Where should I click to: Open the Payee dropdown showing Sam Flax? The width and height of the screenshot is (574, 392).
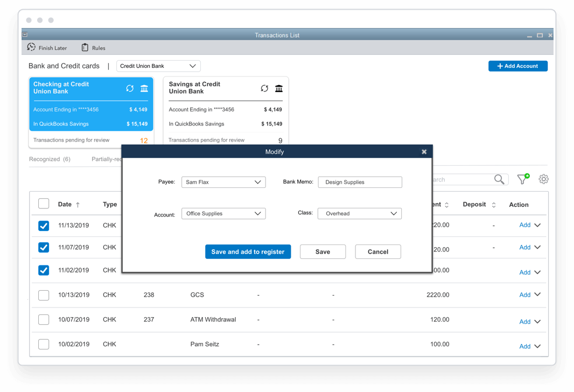pos(223,182)
